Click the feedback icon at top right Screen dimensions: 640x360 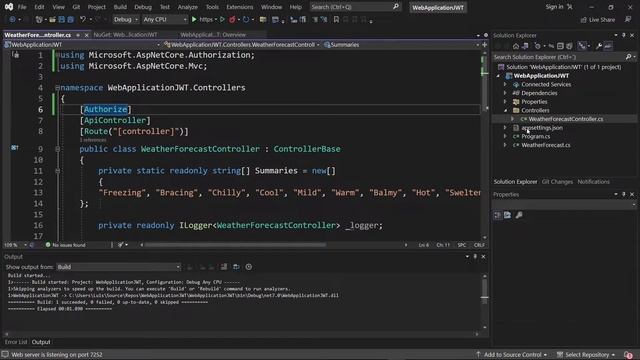pyautogui.click(x=628, y=20)
